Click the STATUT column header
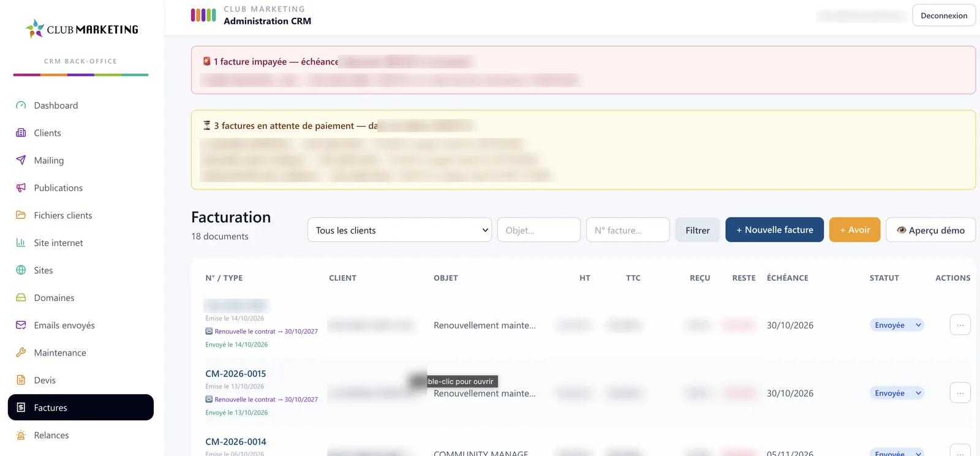980x456 pixels. click(x=884, y=278)
